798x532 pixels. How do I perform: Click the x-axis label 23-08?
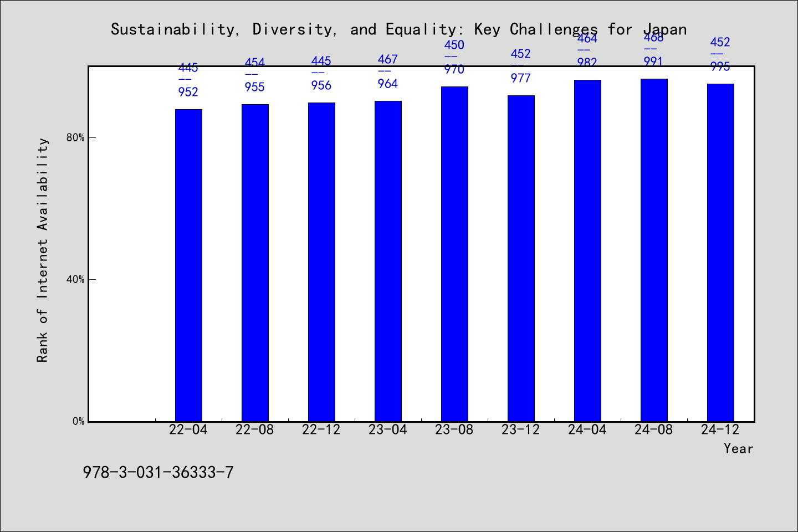454,429
